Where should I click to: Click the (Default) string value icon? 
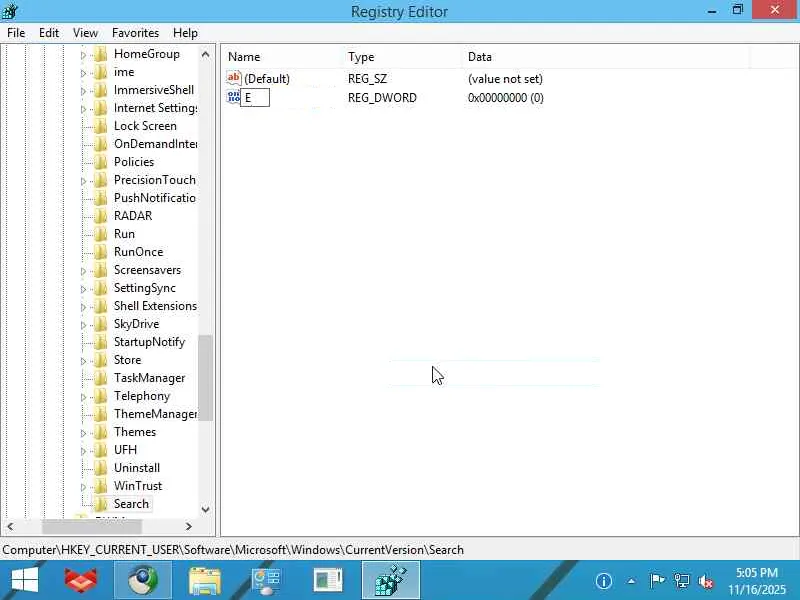234,78
